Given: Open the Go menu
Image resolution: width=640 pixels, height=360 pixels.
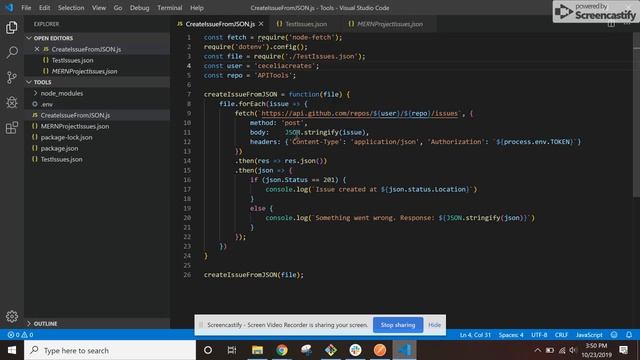Looking at the screenshot, I should pos(118,8).
